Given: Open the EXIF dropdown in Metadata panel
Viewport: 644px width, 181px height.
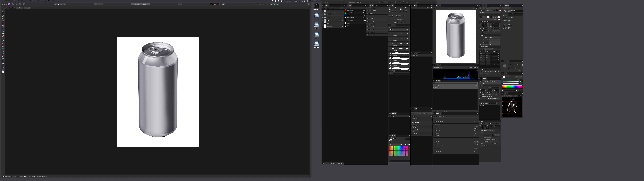Looking at the screenshot, I should [506, 8].
